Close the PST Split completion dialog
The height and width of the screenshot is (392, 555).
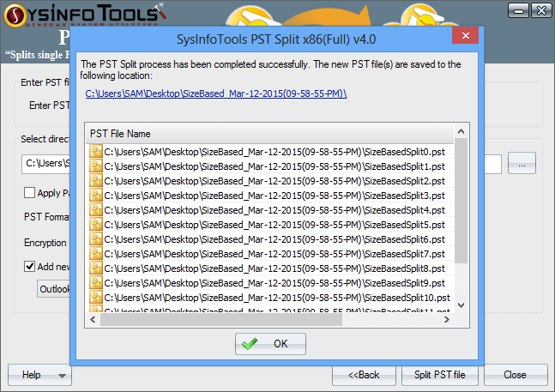465,35
